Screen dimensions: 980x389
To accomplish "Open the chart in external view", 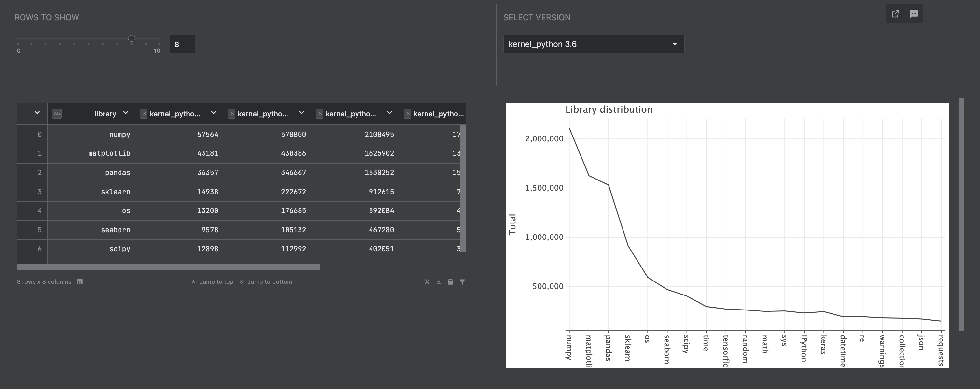I will click(896, 14).
